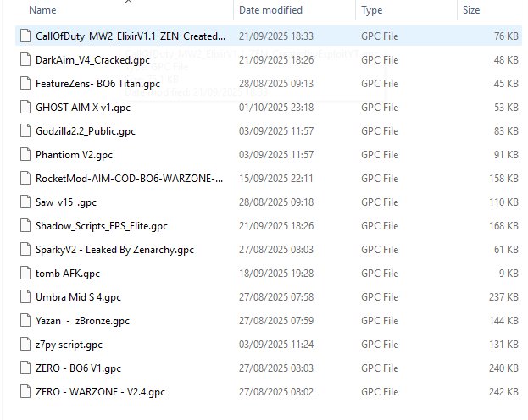This screenshot has height=420, width=528.
Task: Click file icon next to z7py script.gpc
Action: point(25,345)
